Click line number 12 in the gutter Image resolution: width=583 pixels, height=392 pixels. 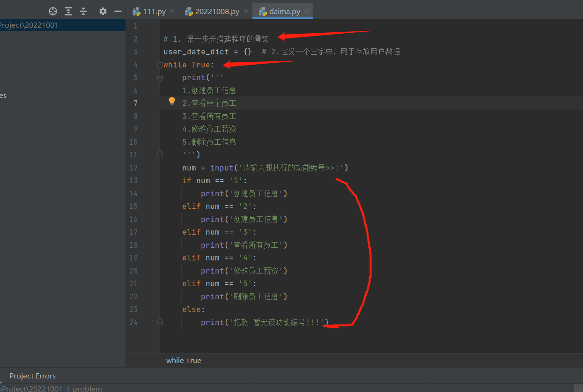tap(133, 168)
